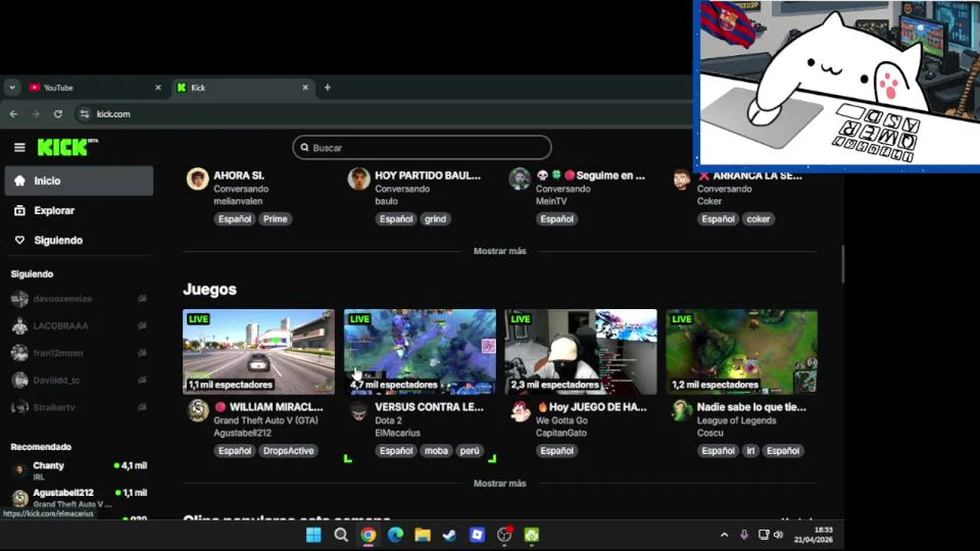Click CapitanGato's avatar icon
The height and width of the screenshot is (551, 980).
521,411
